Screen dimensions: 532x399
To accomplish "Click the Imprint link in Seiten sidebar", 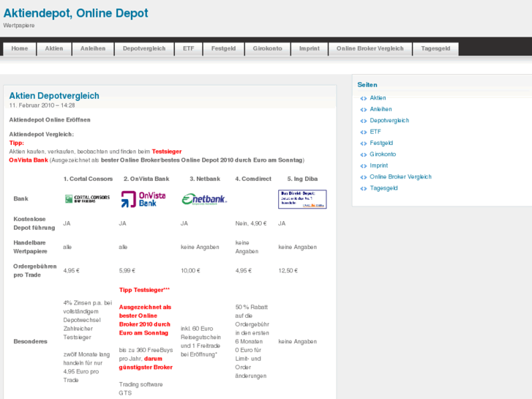I will coord(378,165).
